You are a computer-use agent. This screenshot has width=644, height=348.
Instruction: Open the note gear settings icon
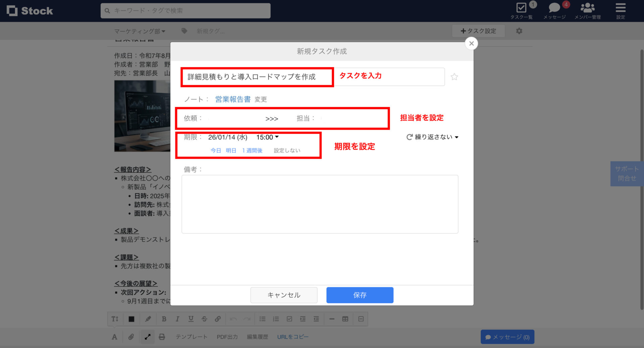click(519, 31)
